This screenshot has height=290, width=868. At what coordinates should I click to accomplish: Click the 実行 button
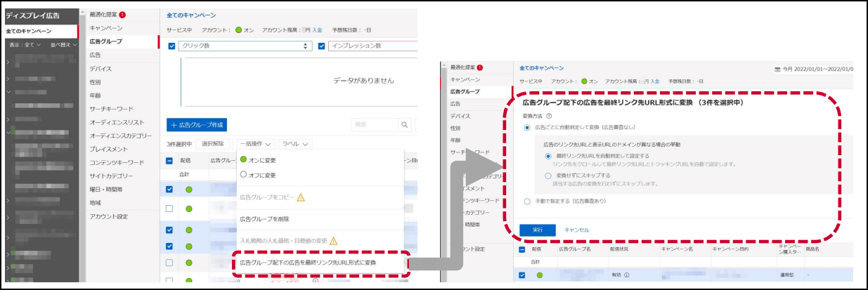[538, 230]
